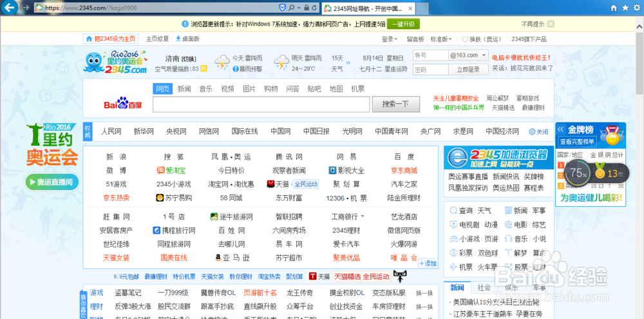Select the 视频 search tab
Viewport: 644px width, 319px height.
(x=227, y=88)
